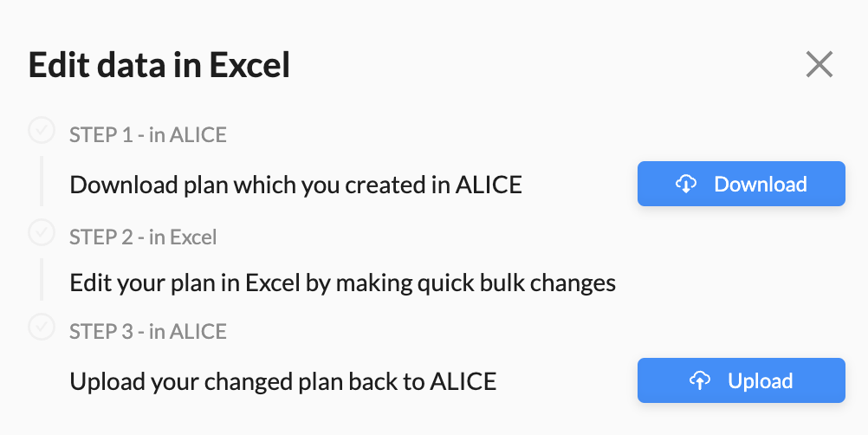Select the "STEP 1 - in ALICE" label
Image resolution: width=868 pixels, height=435 pixels.
click(x=148, y=134)
